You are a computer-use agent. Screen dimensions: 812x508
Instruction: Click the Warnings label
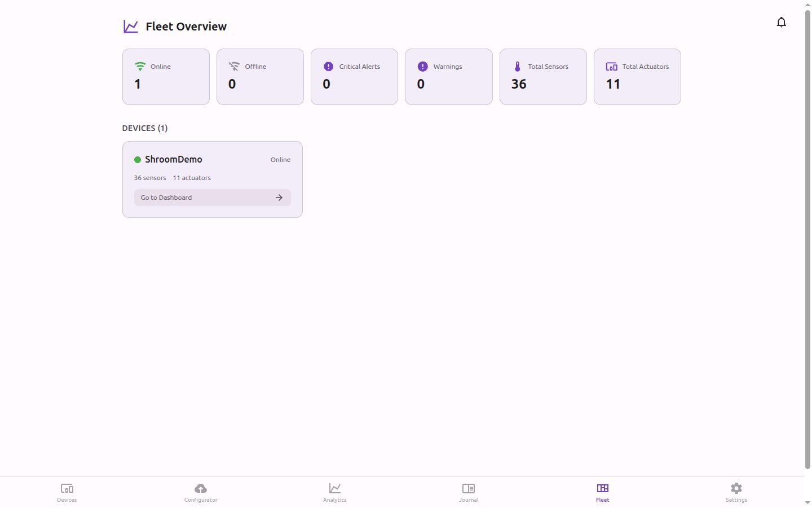[x=448, y=67]
